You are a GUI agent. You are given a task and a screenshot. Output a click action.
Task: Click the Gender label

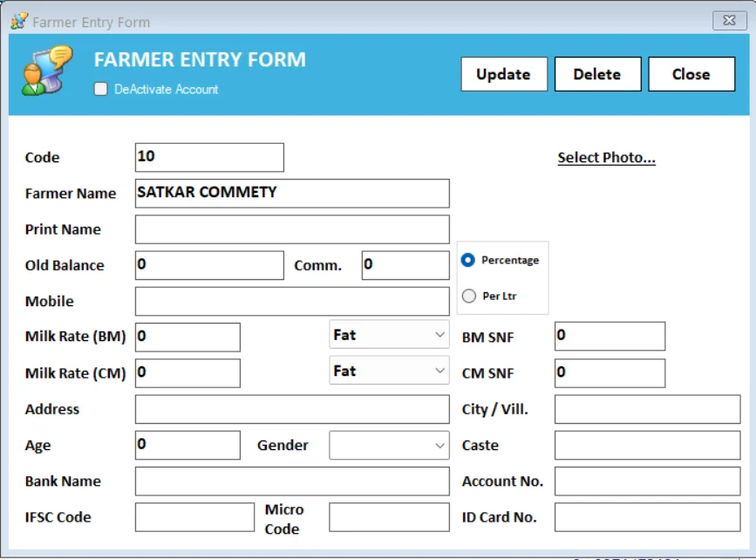(283, 445)
